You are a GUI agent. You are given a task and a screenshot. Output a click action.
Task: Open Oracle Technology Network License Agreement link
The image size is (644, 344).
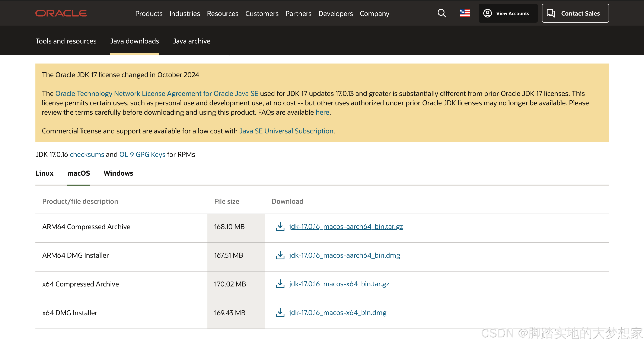(156, 94)
